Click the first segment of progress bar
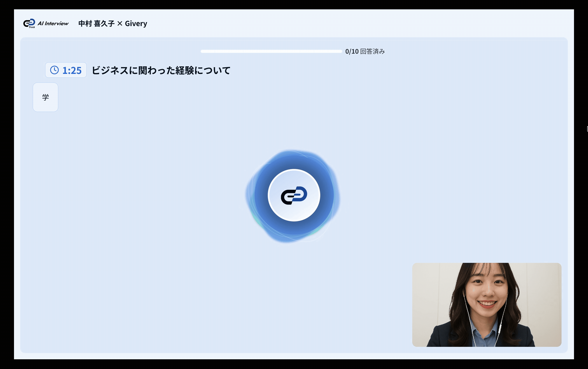The image size is (588, 369). click(x=207, y=51)
